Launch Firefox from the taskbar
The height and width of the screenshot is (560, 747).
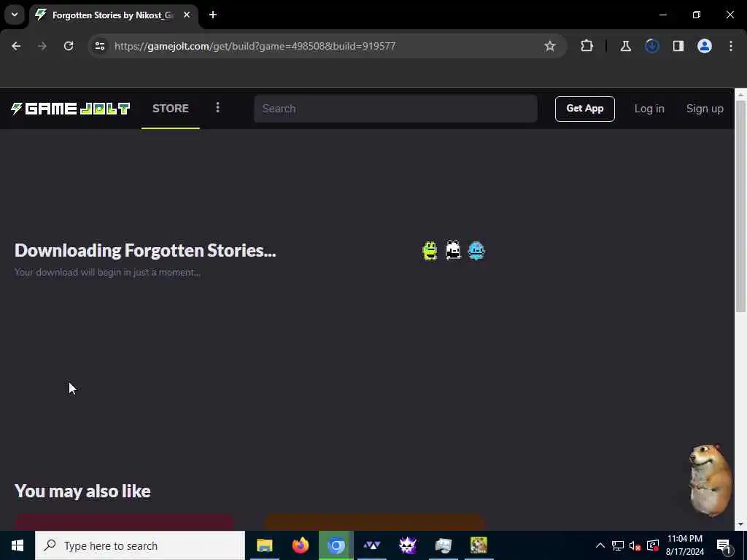pos(300,545)
